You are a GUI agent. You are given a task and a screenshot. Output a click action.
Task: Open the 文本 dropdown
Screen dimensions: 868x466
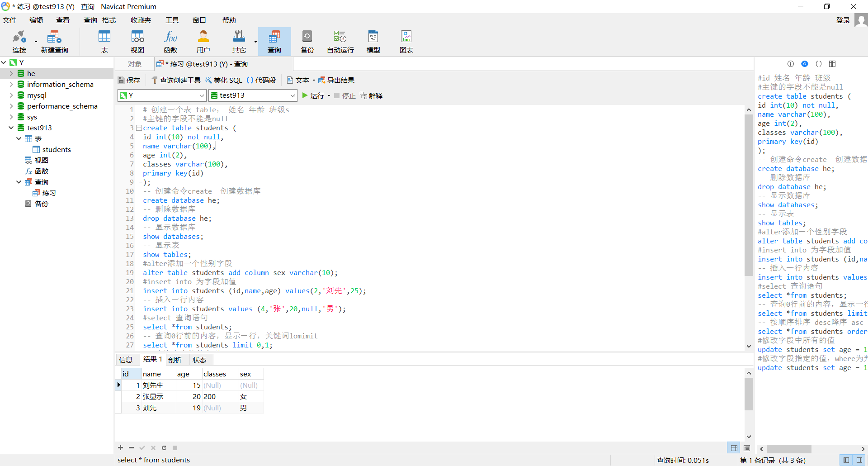301,80
